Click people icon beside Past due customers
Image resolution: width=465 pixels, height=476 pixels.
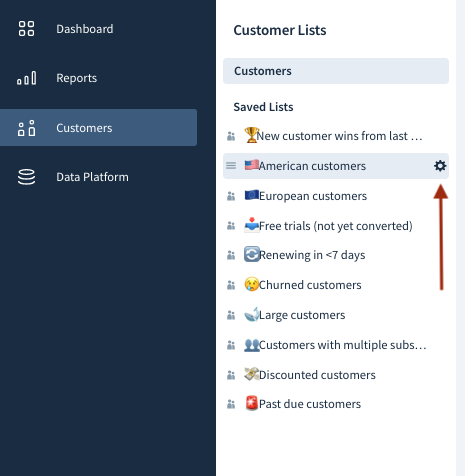(x=231, y=404)
